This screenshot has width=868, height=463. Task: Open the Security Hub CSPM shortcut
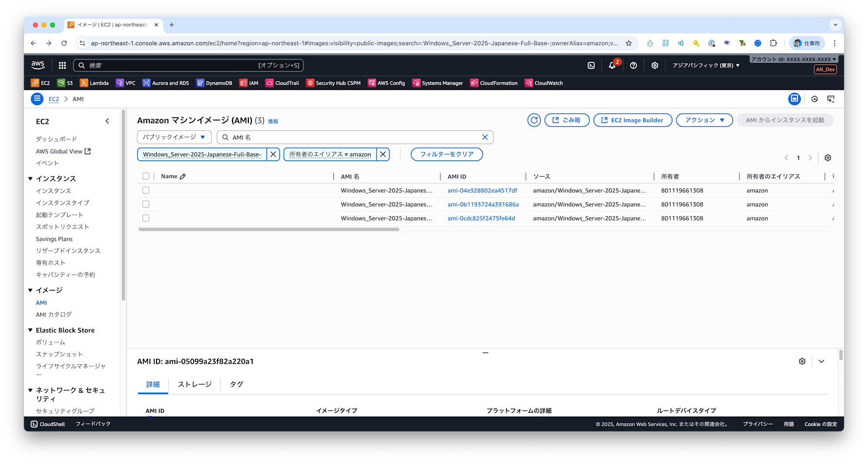(x=333, y=83)
